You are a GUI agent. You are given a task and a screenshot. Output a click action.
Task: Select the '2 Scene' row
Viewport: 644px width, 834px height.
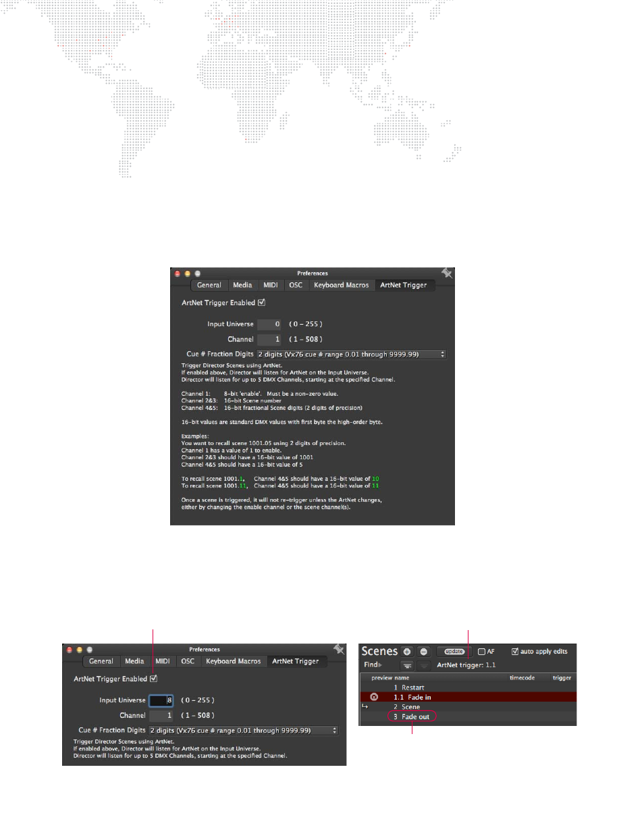point(467,707)
